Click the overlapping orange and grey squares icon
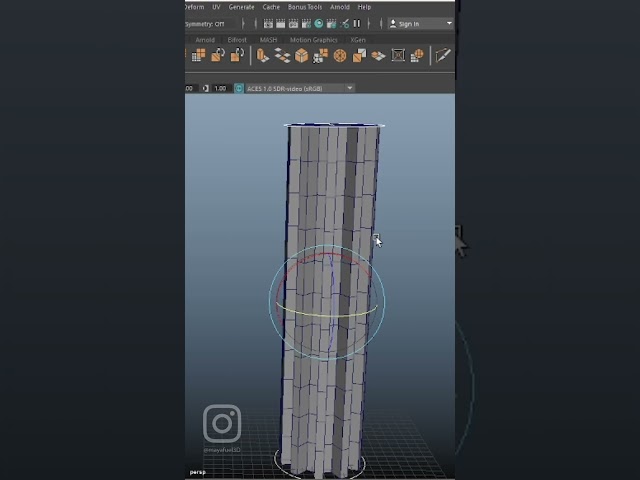 (x=359, y=55)
